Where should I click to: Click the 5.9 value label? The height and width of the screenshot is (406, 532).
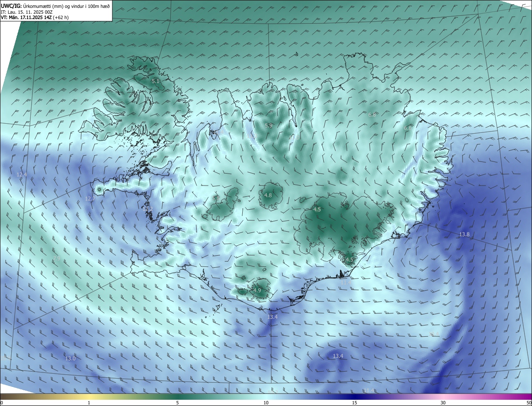[268, 125]
